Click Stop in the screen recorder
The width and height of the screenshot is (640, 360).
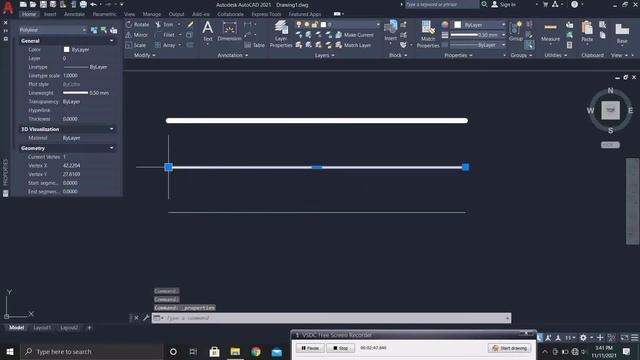[340, 348]
